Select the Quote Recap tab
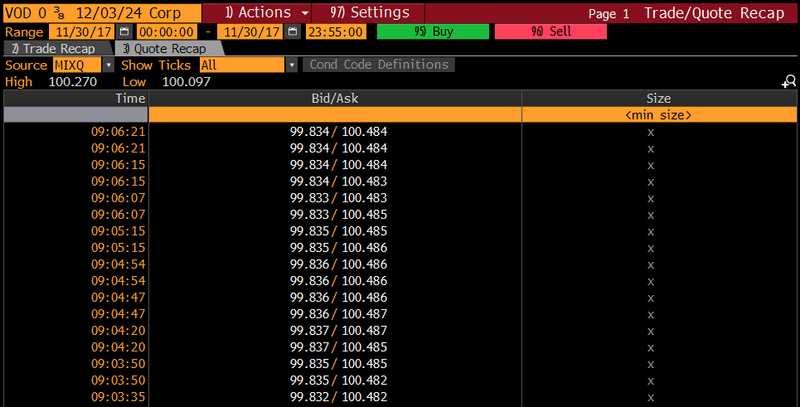The height and width of the screenshot is (407, 800). 166,48
